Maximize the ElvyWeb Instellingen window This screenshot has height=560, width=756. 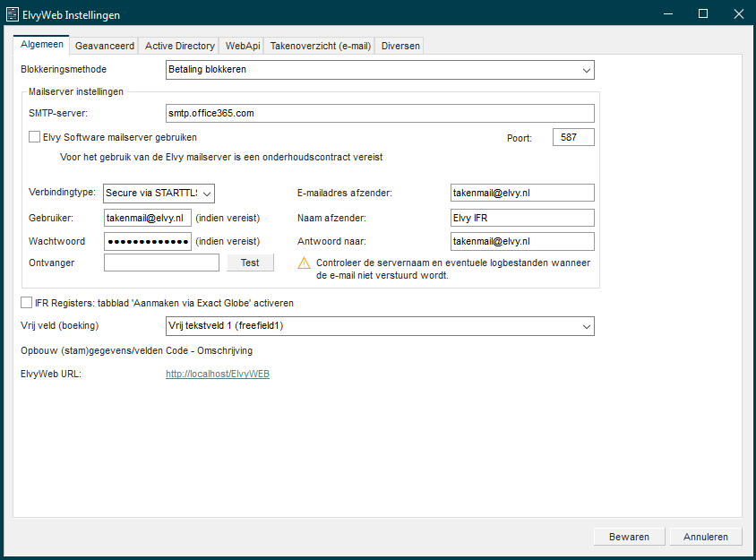703,14
